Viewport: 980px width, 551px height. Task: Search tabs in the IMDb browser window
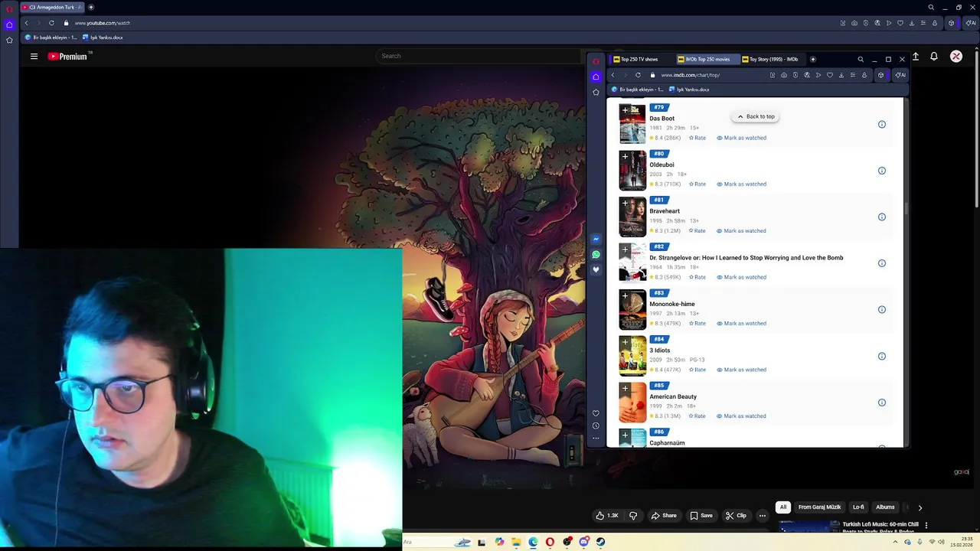click(x=861, y=59)
